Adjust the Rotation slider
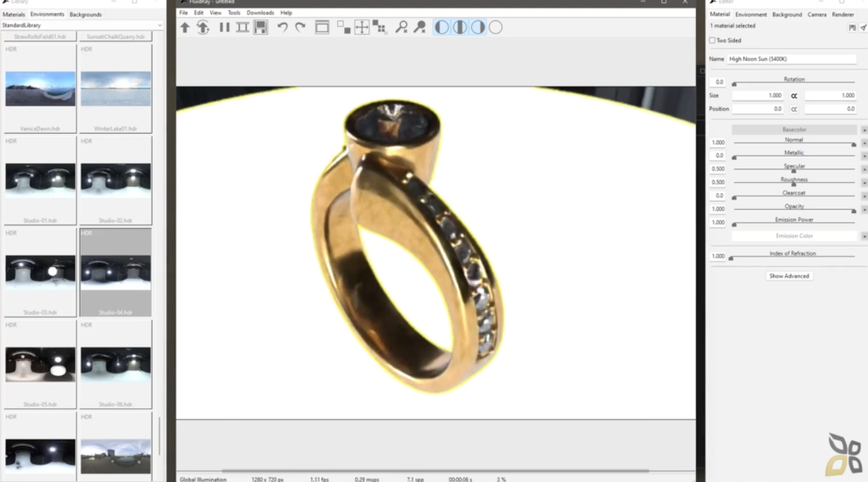 (793, 84)
